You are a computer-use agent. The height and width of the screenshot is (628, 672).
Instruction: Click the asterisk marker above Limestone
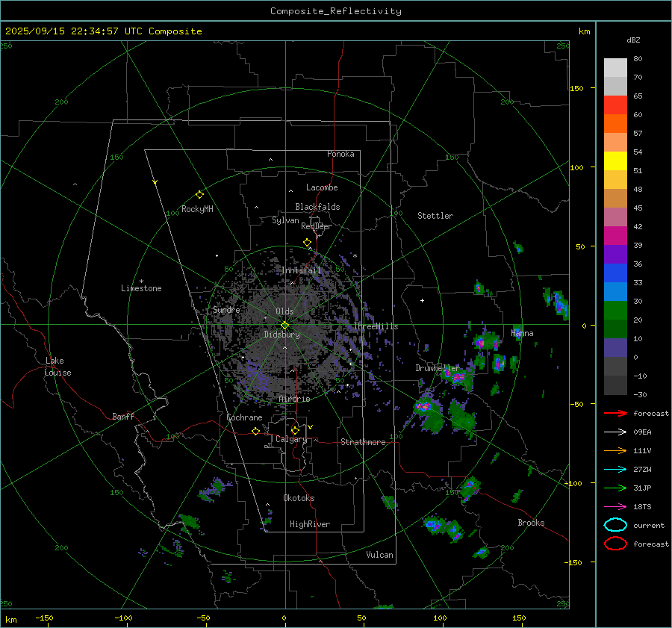141,282
